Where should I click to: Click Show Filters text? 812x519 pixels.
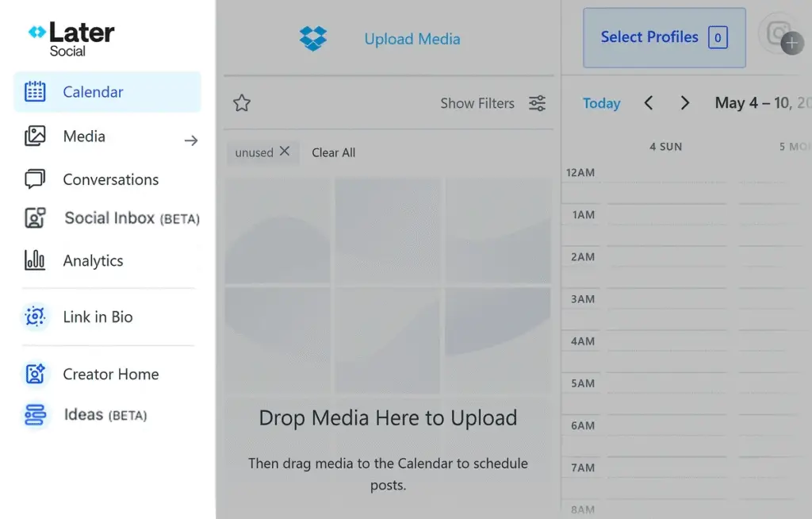click(477, 103)
